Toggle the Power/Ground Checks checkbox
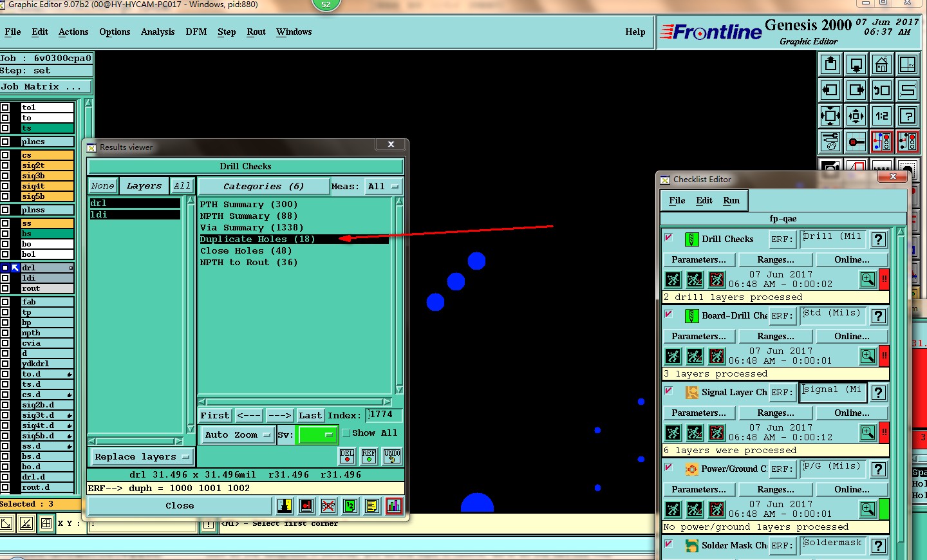The height and width of the screenshot is (560, 927). pyautogui.click(x=669, y=467)
